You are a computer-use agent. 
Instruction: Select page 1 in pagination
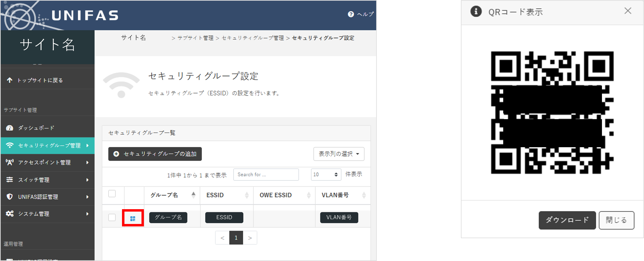click(x=236, y=238)
